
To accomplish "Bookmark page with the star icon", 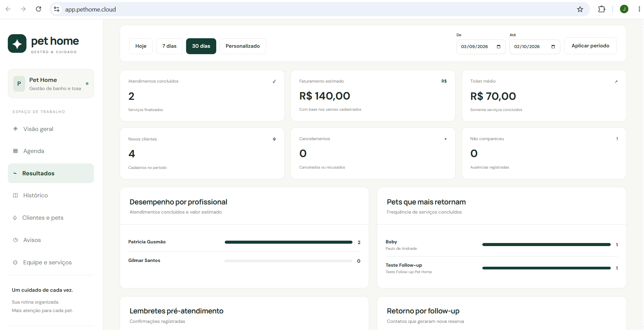I will click(x=580, y=9).
